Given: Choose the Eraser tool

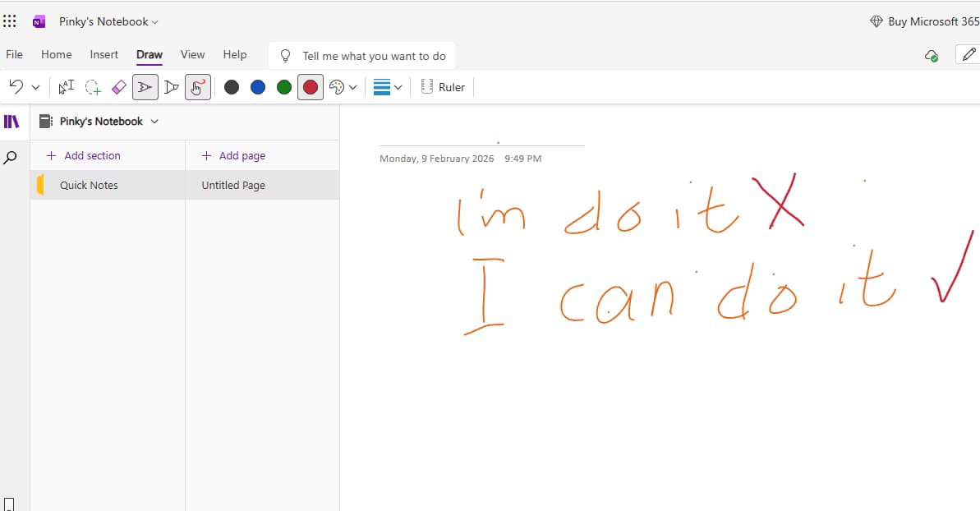Looking at the screenshot, I should tap(119, 87).
